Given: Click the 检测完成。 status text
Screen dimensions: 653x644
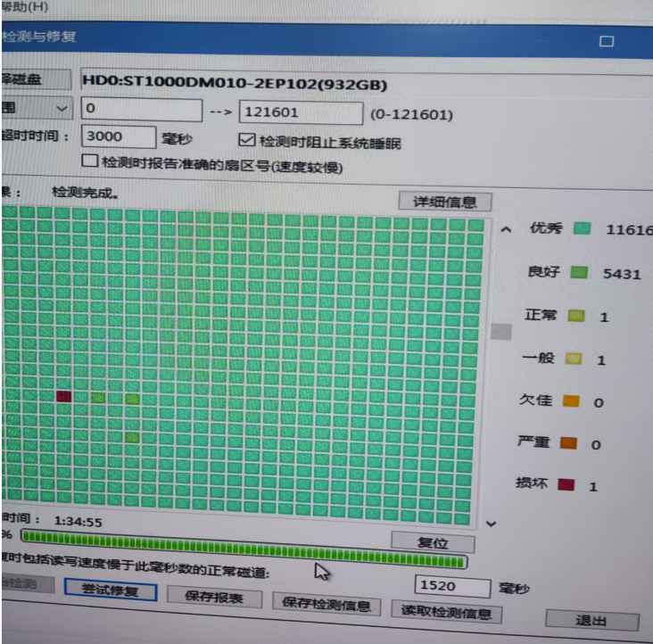Looking at the screenshot, I should pos(85,193).
